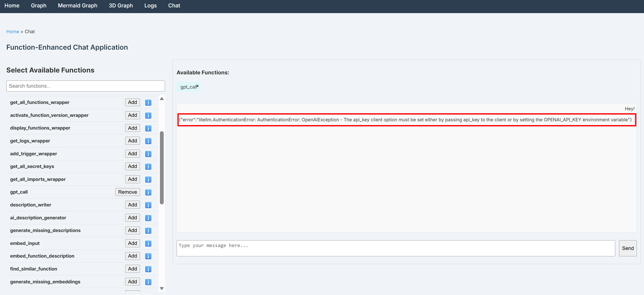This screenshot has width=644, height=295.
Task: View info for embed_input function
Action: click(148, 243)
